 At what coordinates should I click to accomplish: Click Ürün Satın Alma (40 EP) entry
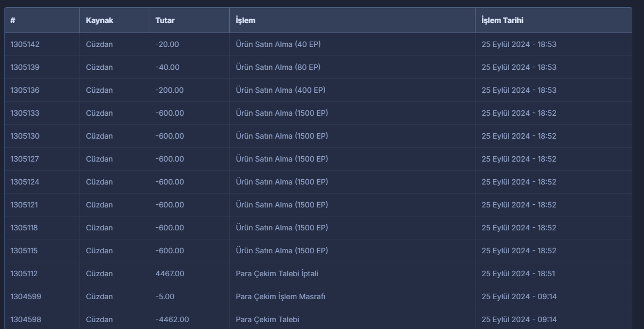click(278, 44)
